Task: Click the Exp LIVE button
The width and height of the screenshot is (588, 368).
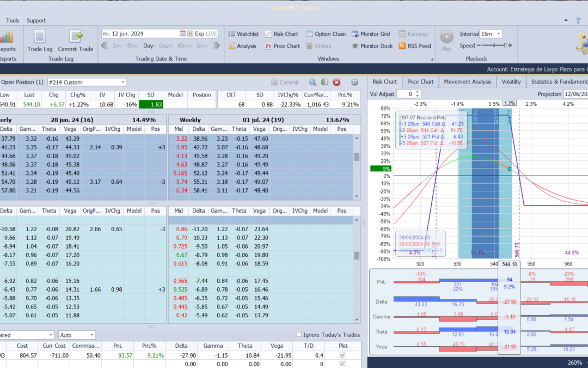Action: point(206,33)
